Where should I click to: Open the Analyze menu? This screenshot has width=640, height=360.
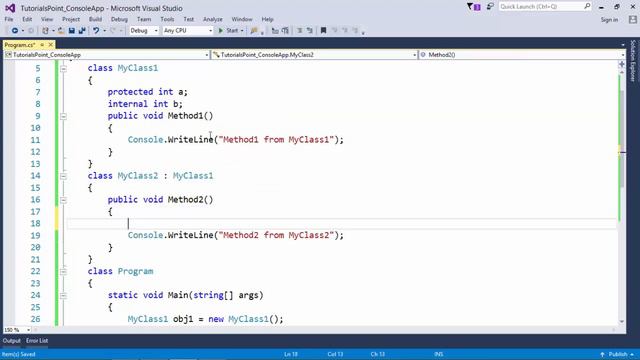tap(213, 19)
